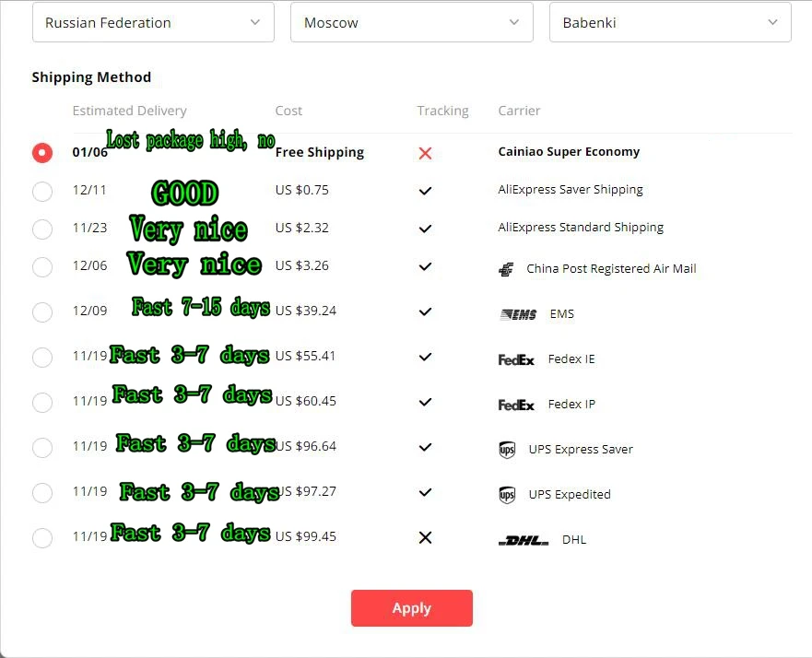This screenshot has height=658, width=812.
Task: Click the AliExpress Saver Shipping carrier name
Action: click(x=571, y=190)
